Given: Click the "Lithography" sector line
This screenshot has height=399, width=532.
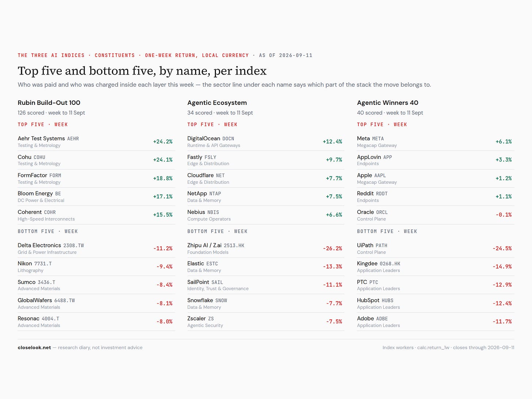Looking at the screenshot, I should click(x=31, y=270).
